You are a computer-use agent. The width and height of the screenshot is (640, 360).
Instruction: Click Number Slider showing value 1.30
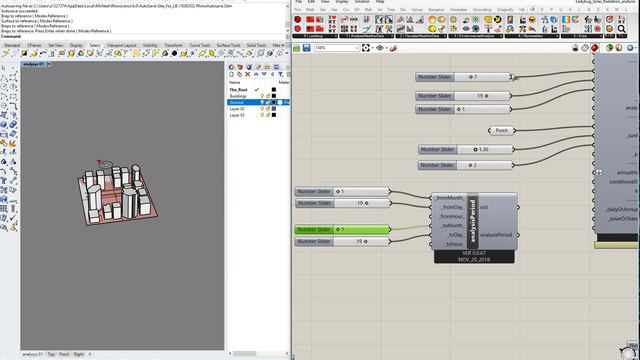coord(466,149)
